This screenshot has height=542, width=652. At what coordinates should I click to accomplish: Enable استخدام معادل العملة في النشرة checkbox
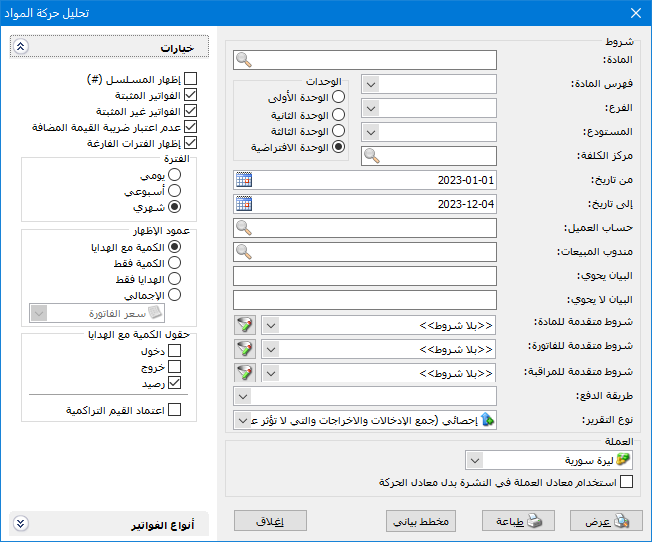coord(626,482)
